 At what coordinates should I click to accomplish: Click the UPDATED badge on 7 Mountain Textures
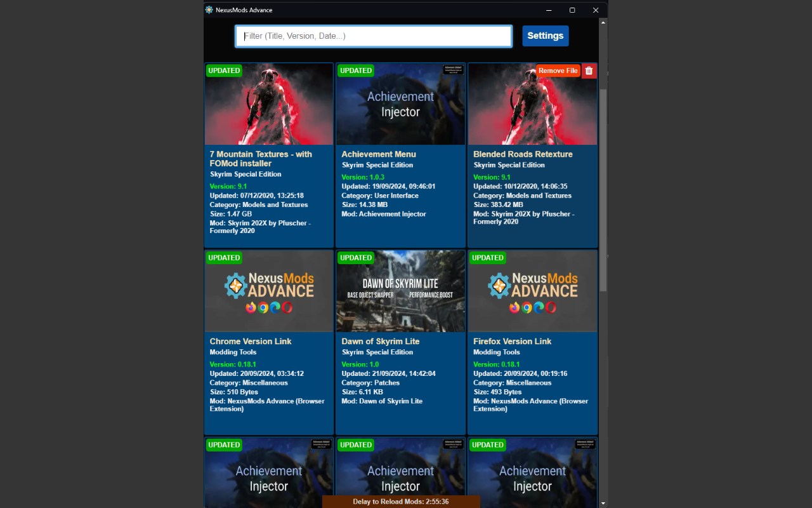224,70
